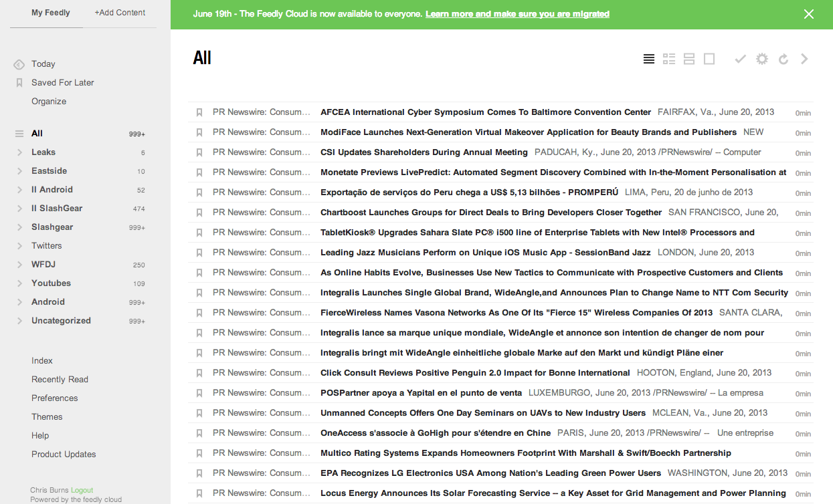Bookmark the Chartboost Launches Groups article
This screenshot has width=833, height=504.
tap(199, 213)
